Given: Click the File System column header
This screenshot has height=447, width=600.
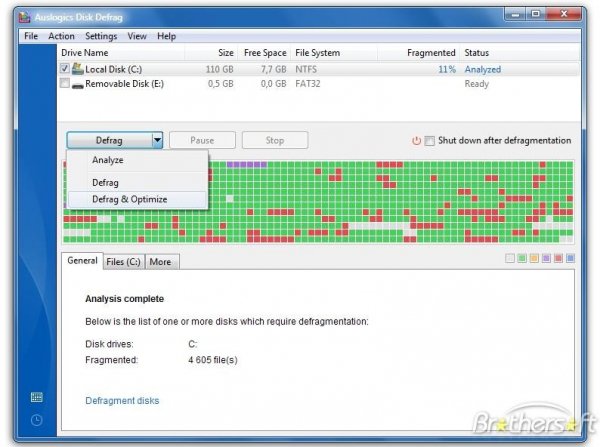Looking at the screenshot, I should coord(334,53).
